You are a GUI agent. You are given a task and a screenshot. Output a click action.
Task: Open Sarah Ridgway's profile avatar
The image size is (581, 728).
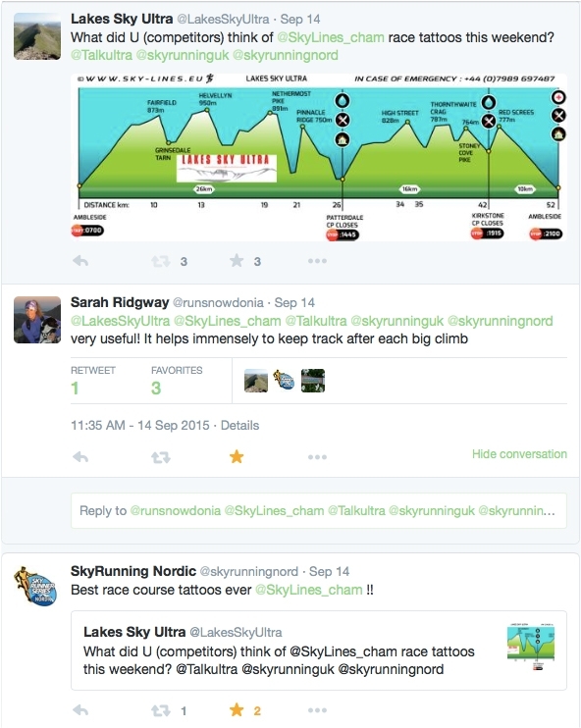(37, 320)
